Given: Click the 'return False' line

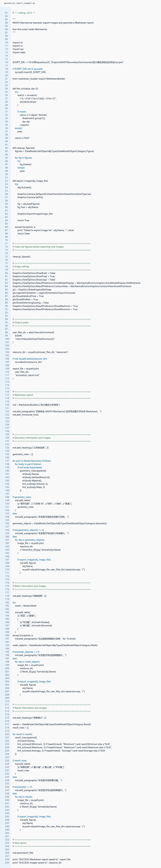Looking at the screenshot, I should [x=24, y=233].
